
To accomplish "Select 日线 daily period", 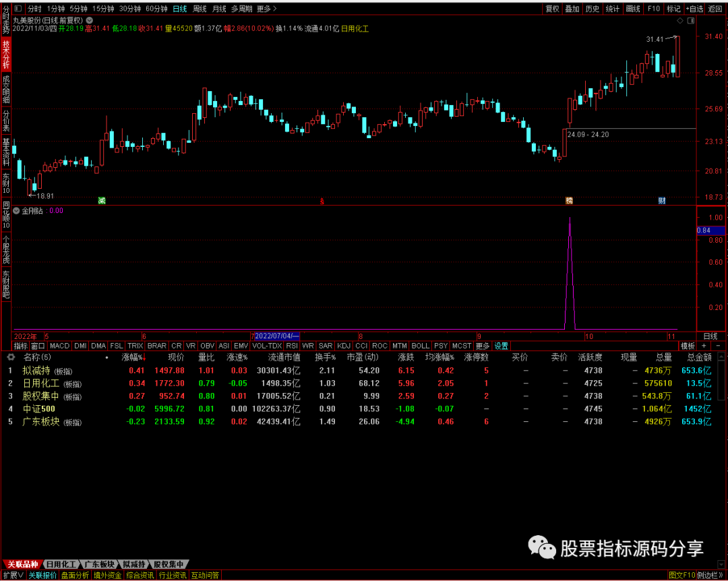I will pyautogui.click(x=180, y=9).
